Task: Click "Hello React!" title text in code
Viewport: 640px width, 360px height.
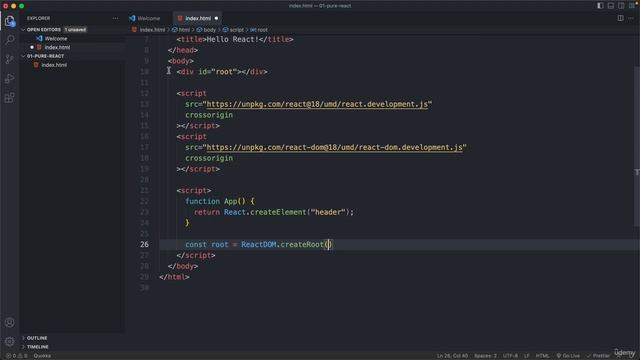Action: click(x=232, y=39)
